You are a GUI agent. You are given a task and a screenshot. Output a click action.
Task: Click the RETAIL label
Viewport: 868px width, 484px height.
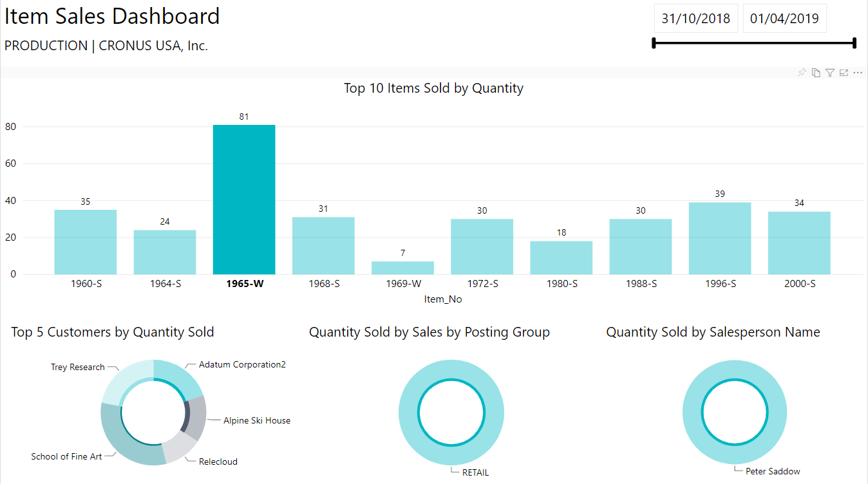(x=476, y=472)
